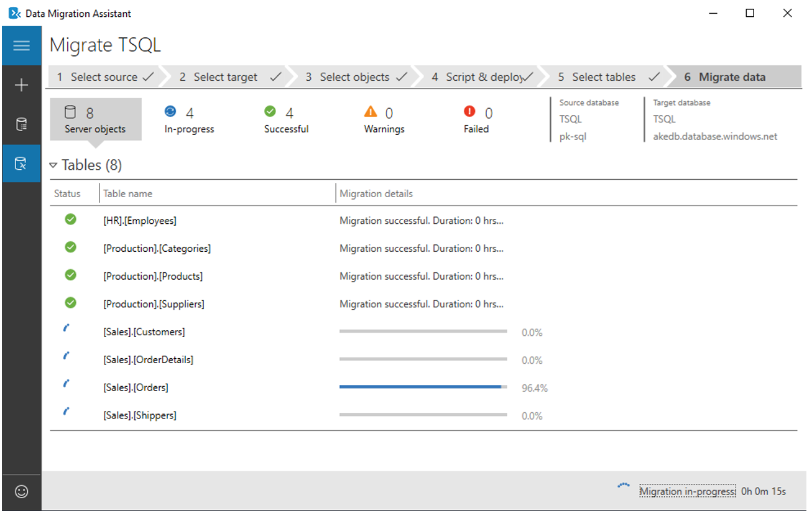
Task: Click the In-progress status counter
Action: click(189, 120)
